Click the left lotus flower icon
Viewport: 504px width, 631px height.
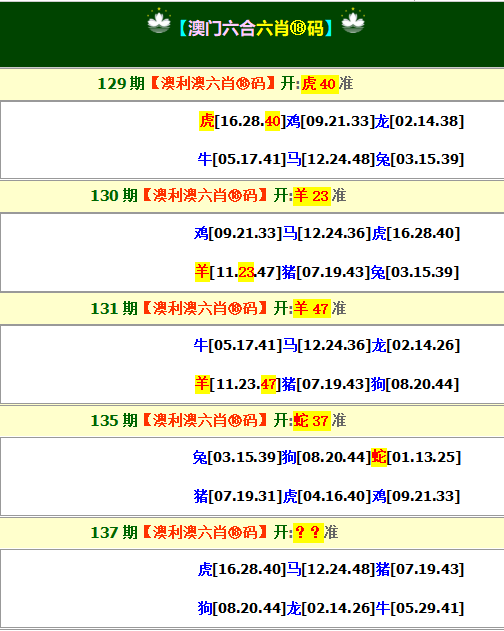159,21
